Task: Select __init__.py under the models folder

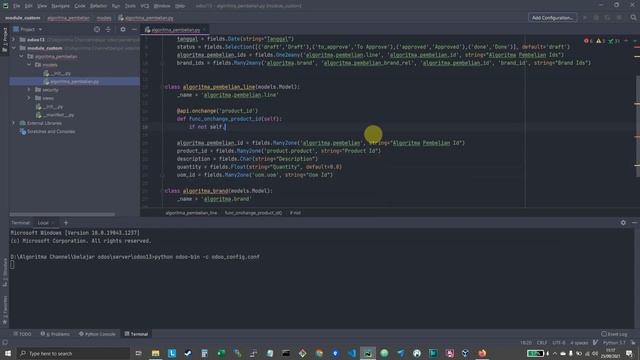Action: (x=57, y=73)
